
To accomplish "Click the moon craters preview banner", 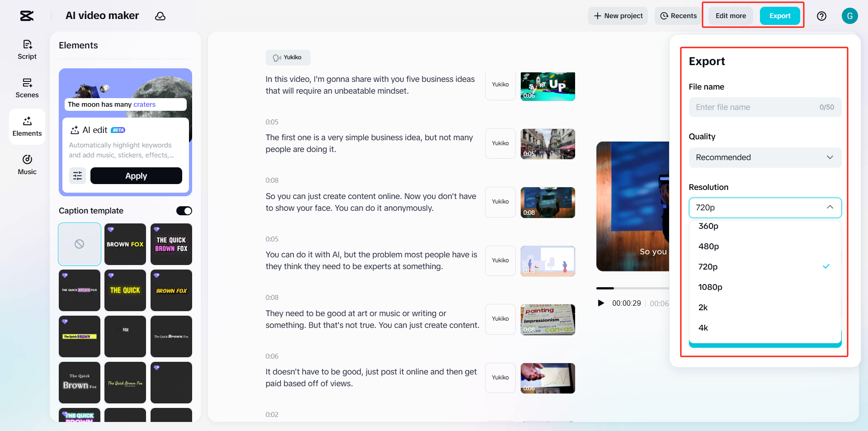I will pos(125,104).
